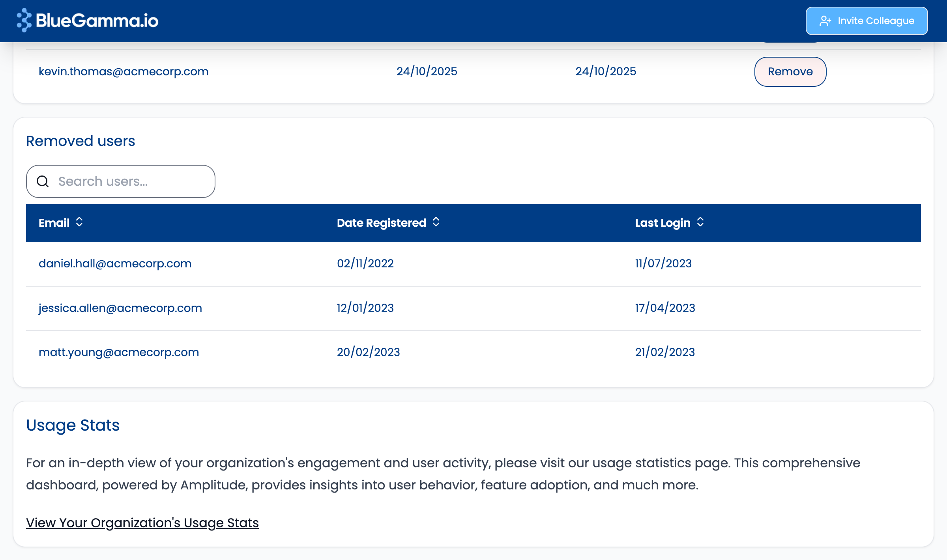Sort by Date Registered arrows
Screen dimensions: 947x560
tap(436, 222)
